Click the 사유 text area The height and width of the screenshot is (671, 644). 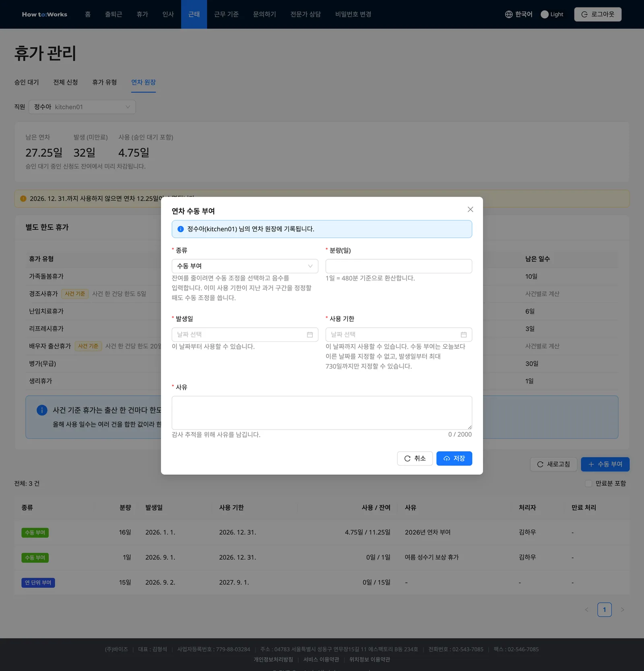(x=322, y=413)
